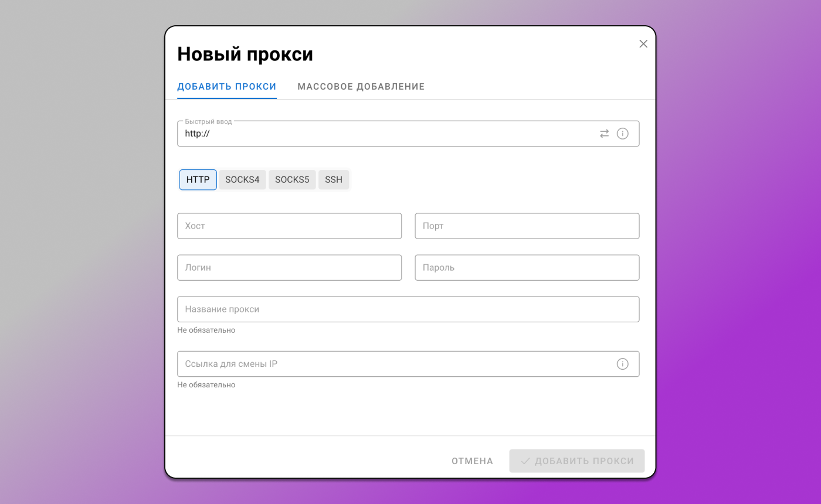This screenshot has width=821, height=504.
Task: Open the ДОБАВИТЬ ПРОКСИ tab
Action: click(227, 86)
